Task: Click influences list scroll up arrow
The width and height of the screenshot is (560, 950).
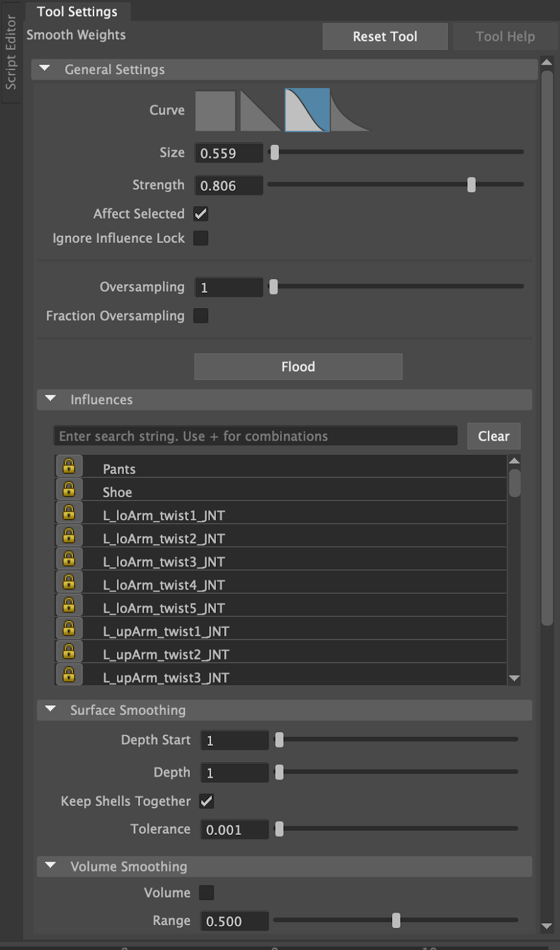Action: 514,461
